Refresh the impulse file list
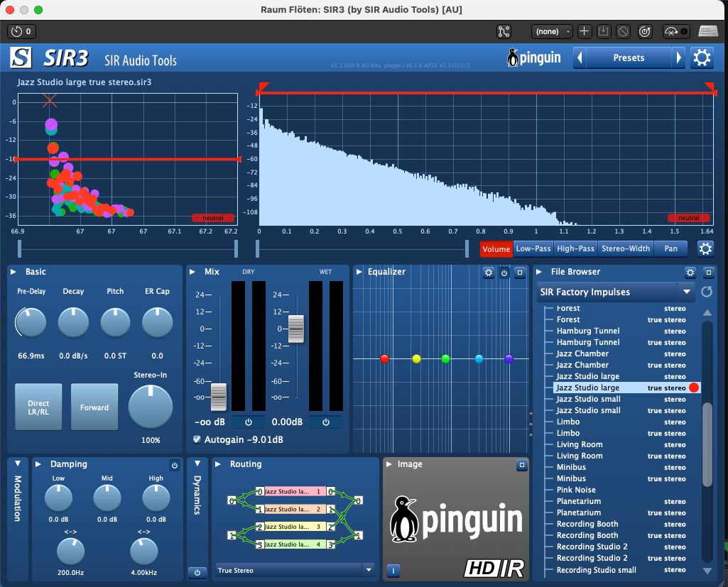The width and height of the screenshot is (728, 587). (707, 292)
